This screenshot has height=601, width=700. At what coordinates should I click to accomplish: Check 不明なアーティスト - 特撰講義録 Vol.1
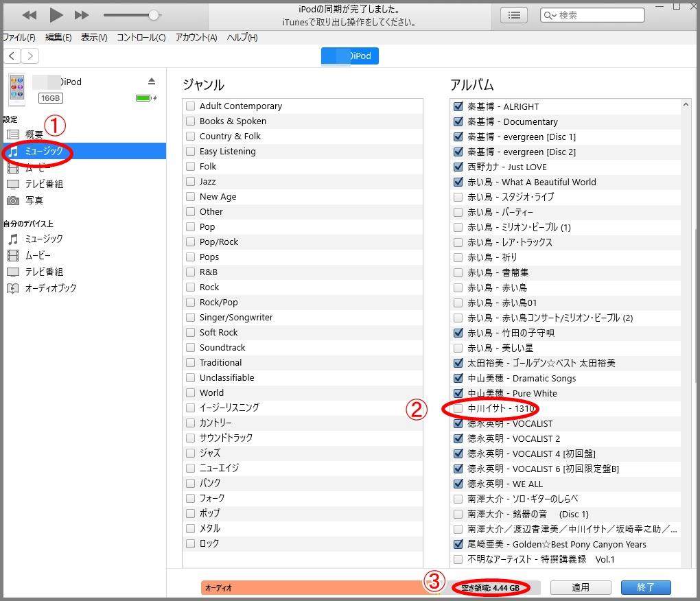click(458, 559)
